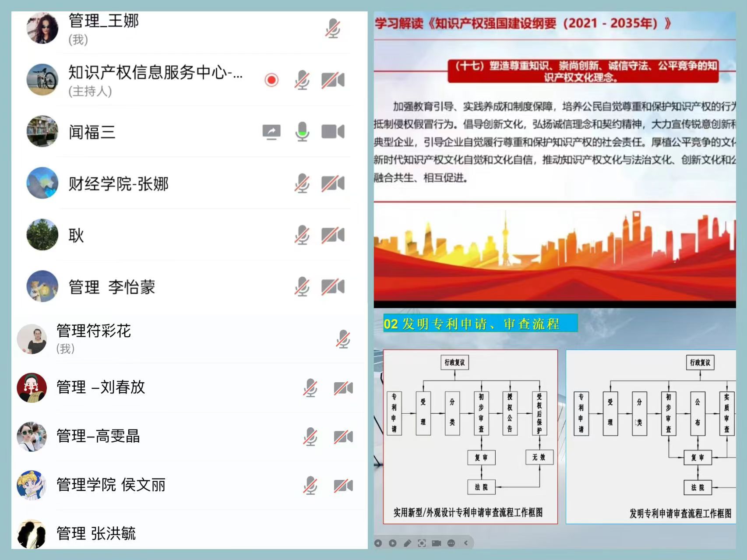Turn off the camera of 闻福三
This screenshot has width=747, height=560.
(334, 131)
